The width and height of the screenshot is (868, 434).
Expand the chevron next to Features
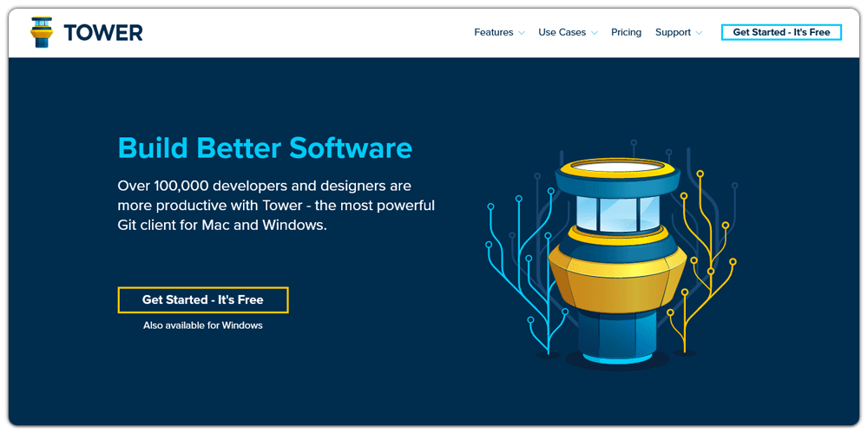(x=522, y=33)
